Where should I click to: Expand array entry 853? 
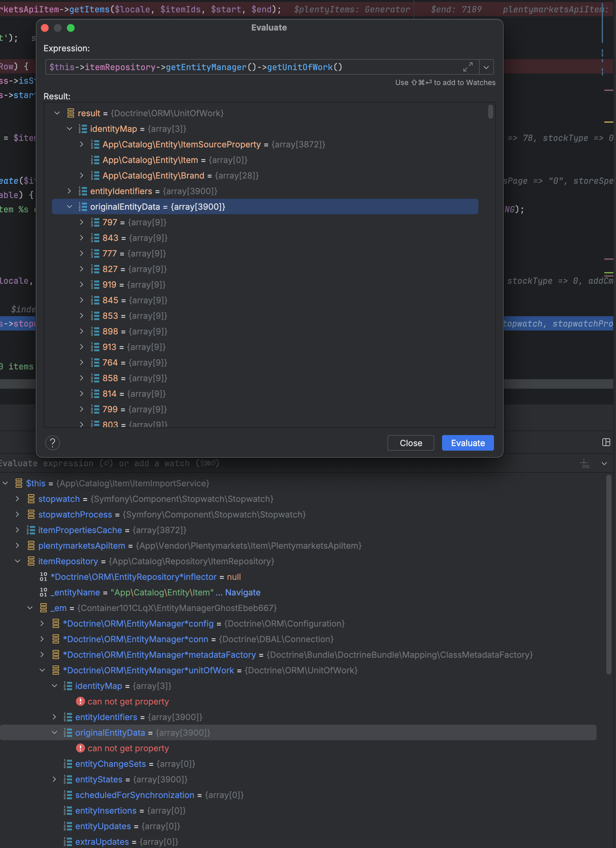click(x=82, y=316)
